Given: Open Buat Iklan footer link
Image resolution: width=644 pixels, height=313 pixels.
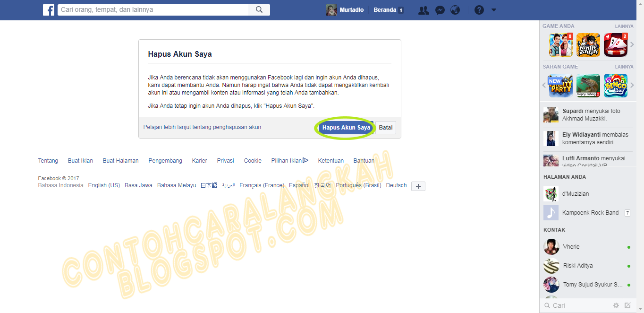Looking at the screenshot, I should point(80,161).
